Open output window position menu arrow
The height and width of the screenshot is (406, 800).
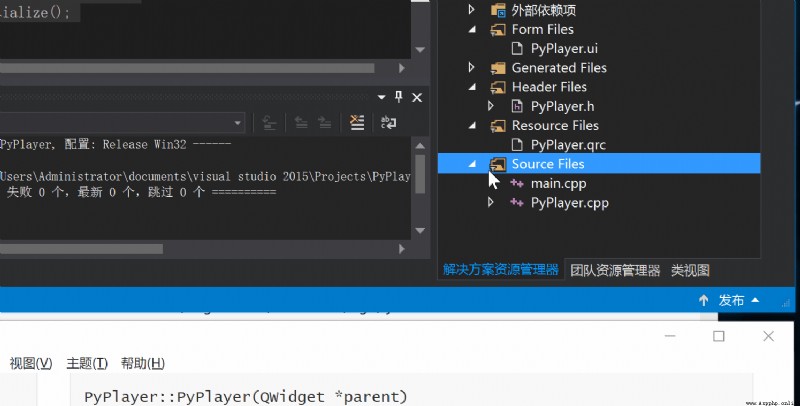point(381,97)
